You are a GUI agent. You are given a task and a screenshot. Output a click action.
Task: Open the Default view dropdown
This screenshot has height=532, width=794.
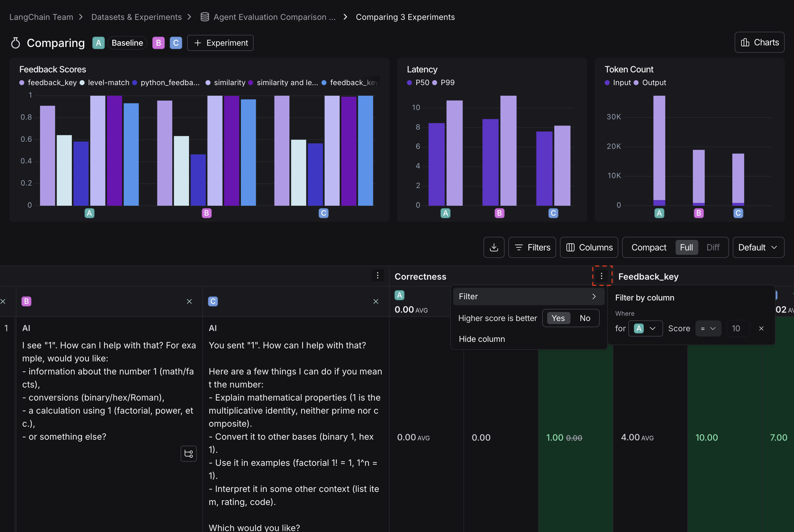[758, 247]
